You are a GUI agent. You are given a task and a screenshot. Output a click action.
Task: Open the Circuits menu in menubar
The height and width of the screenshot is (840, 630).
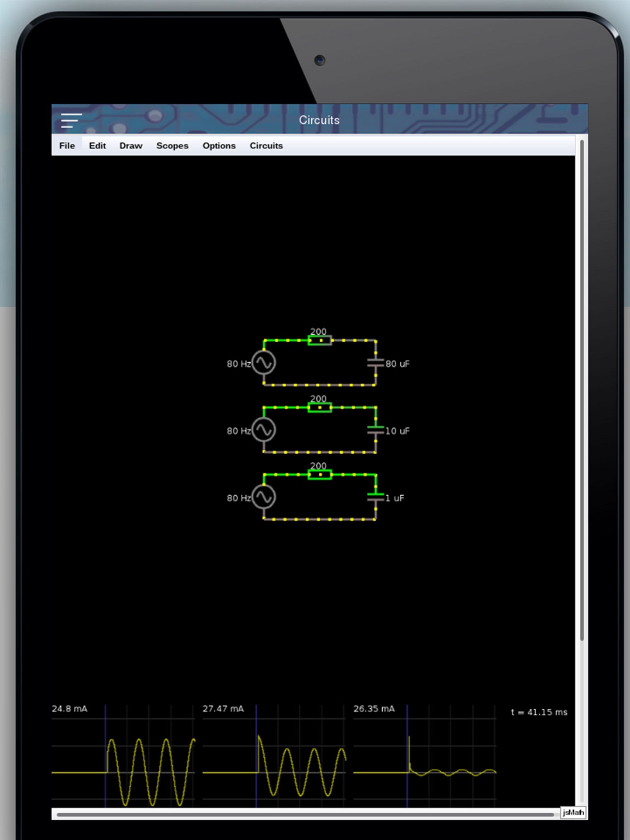pos(266,146)
